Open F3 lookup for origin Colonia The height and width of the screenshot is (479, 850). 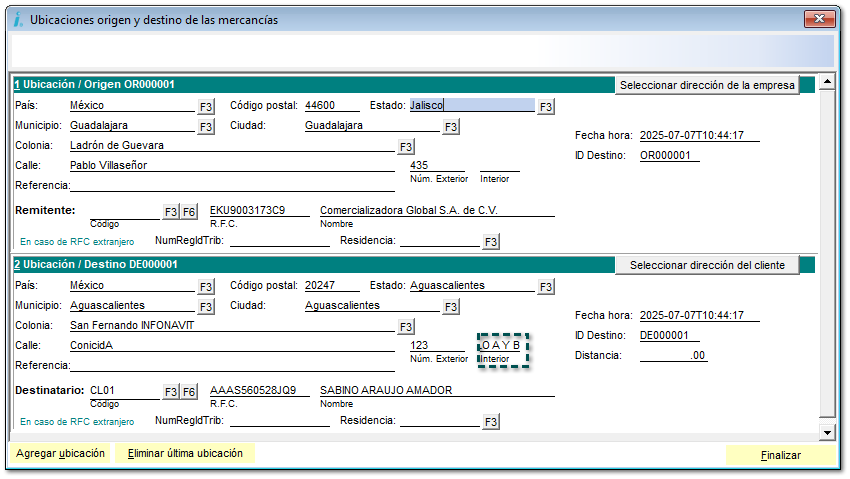[405, 147]
